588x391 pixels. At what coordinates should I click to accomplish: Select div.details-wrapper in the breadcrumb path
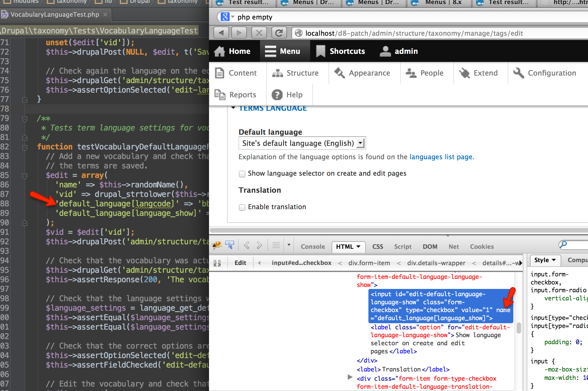[436, 263]
